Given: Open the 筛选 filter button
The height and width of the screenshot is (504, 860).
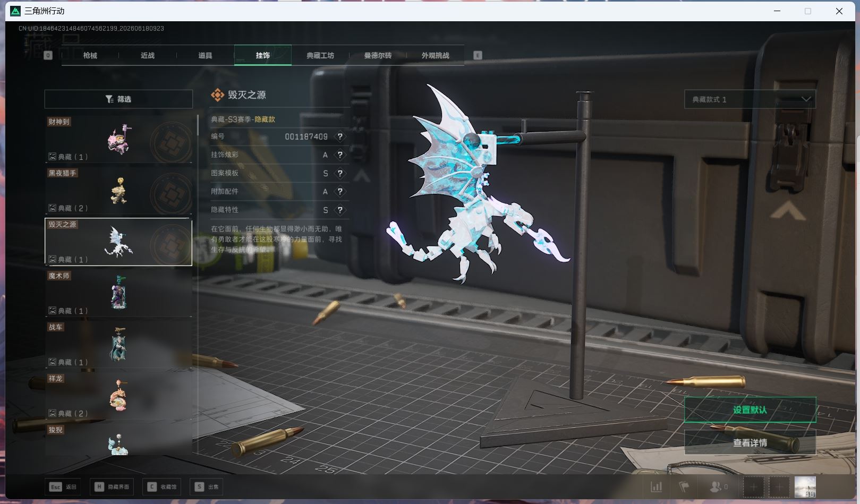Looking at the screenshot, I should (118, 99).
